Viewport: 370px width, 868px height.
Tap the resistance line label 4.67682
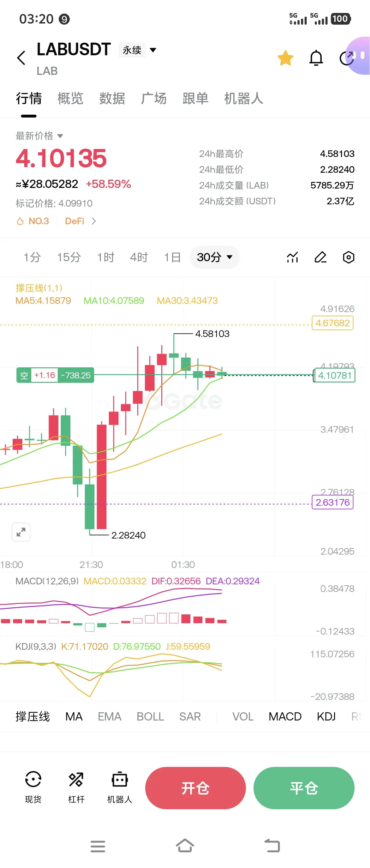click(x=332, y=323)
